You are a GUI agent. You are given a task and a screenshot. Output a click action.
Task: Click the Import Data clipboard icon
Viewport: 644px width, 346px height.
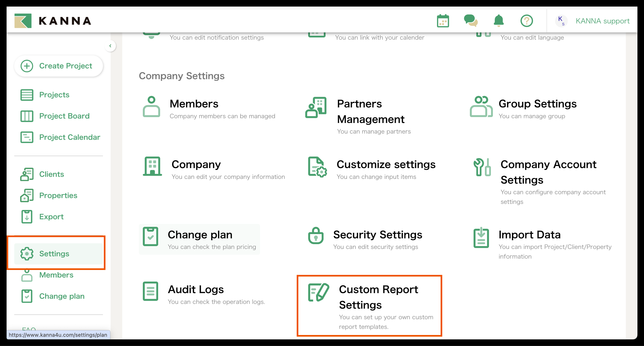click(481, 238)
